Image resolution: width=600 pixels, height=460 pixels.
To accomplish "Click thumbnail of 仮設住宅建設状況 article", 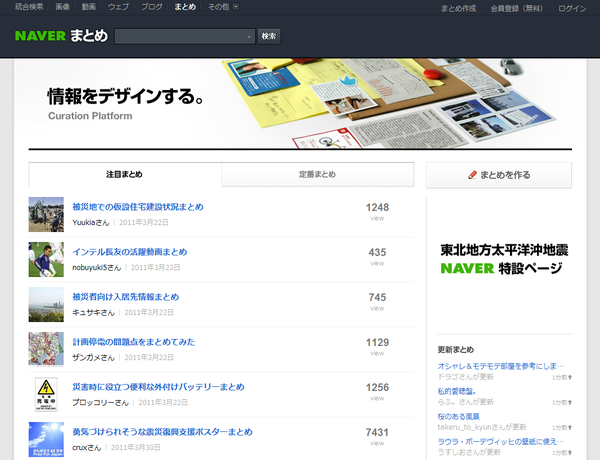I will tap(46, 214).
